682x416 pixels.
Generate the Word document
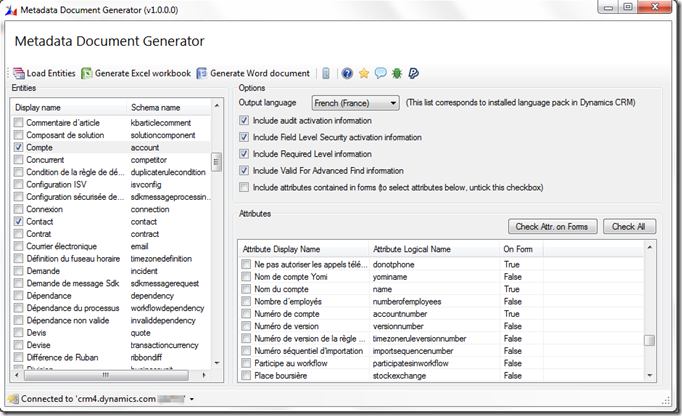click(x=254, y=73)
